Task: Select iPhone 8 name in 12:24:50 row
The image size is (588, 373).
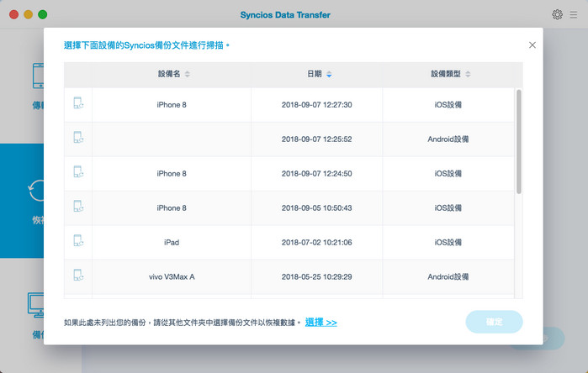Action: coord(172,174)
